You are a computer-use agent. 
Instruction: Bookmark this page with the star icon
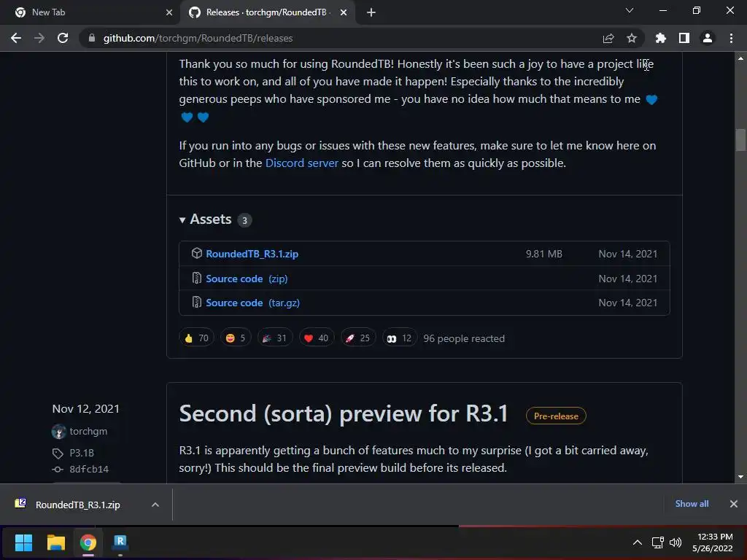(x=632, y=38)
